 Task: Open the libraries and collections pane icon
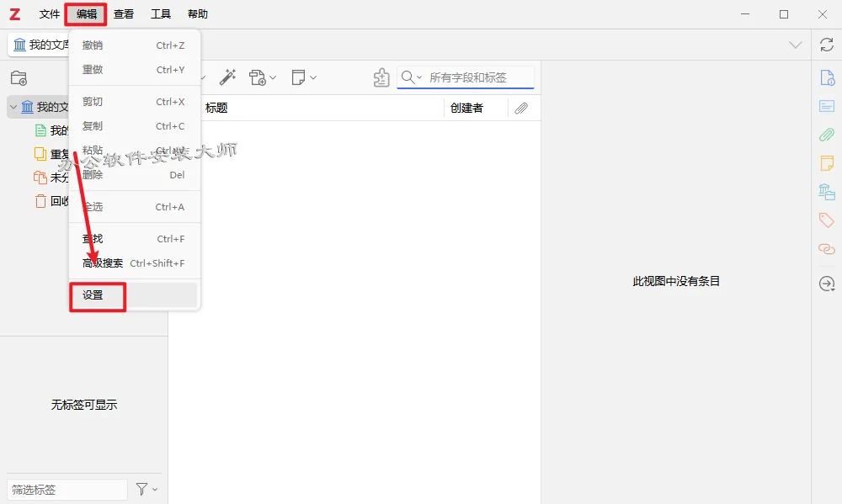click(827, 192)
